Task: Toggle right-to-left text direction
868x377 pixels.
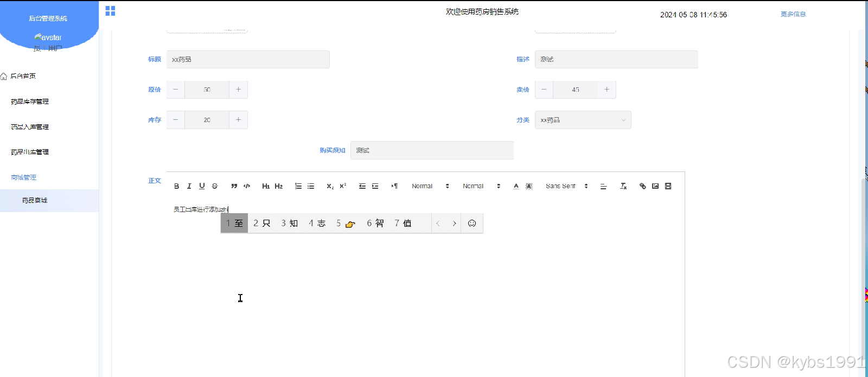Action: tap(394, 186)
